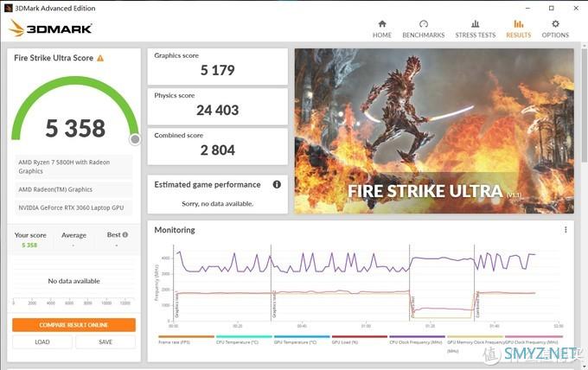
Task: Click the Average label
Action: tap(73, 235)
